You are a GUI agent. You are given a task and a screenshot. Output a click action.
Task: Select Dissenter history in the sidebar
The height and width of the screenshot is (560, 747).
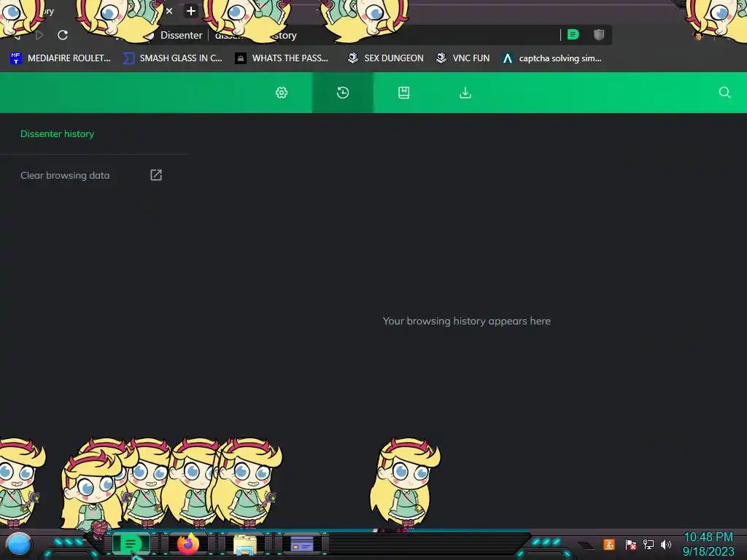pos(57,134)
